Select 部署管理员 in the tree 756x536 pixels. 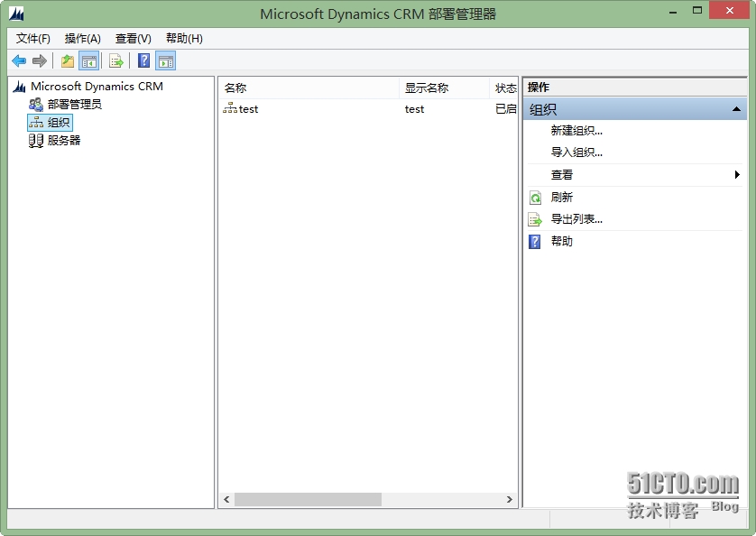(74, 104)
